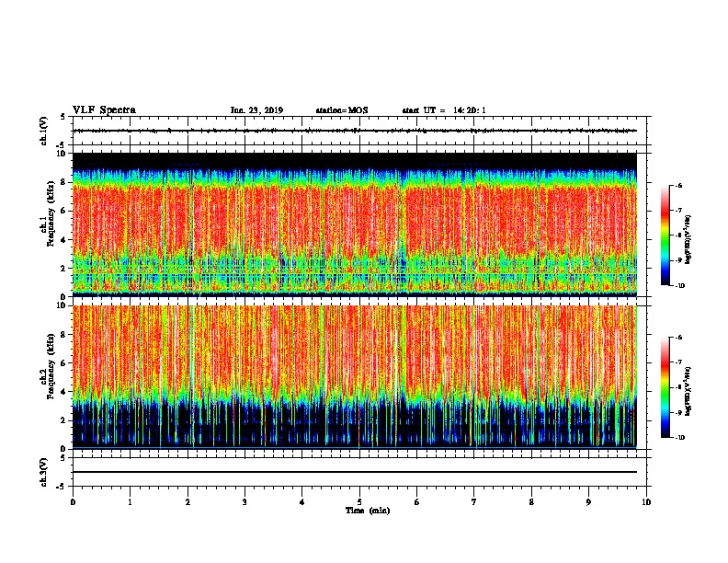Click the 'Time (min)' x-axis label
The width and height of the screenshot is (728, 563).
[x=368, y=511]
